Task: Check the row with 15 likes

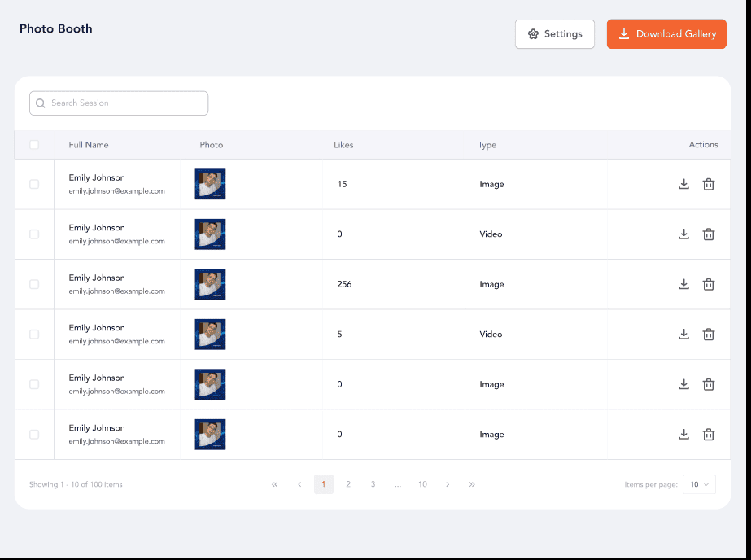Action: coord(34,184)
